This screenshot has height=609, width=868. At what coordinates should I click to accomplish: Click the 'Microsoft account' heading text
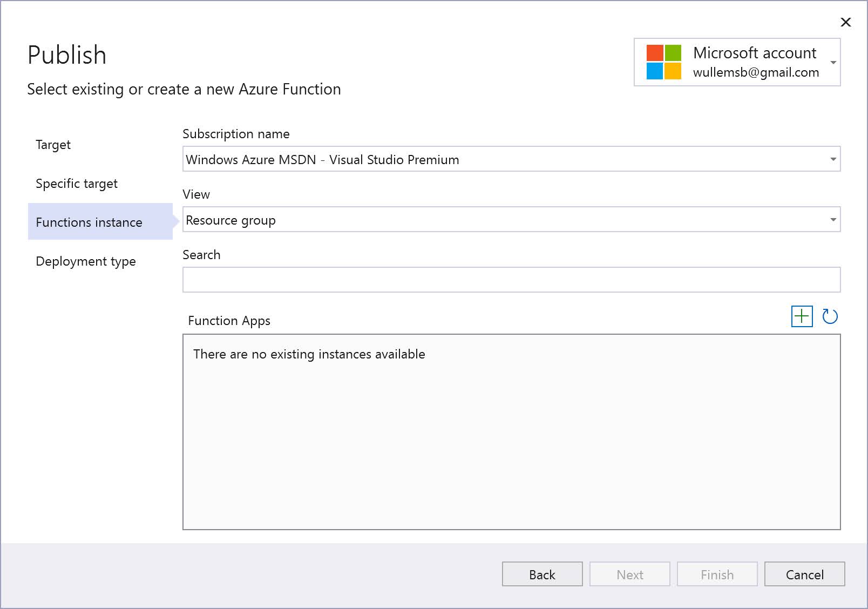[x=755, y=53]
